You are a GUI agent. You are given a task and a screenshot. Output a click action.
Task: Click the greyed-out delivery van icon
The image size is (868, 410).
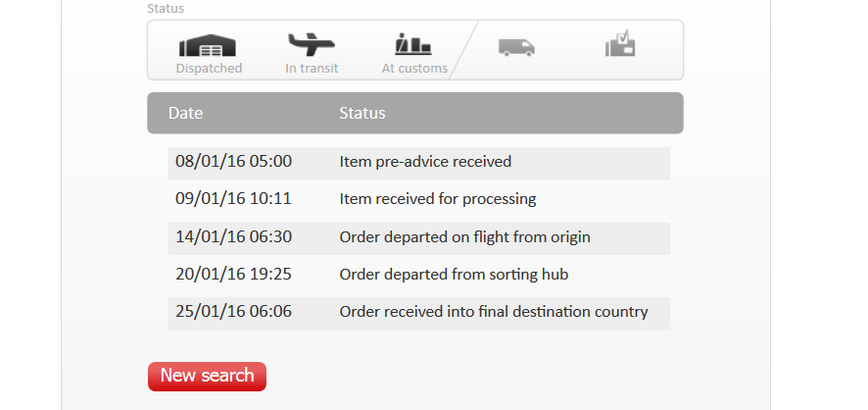(x=516, y=46)
